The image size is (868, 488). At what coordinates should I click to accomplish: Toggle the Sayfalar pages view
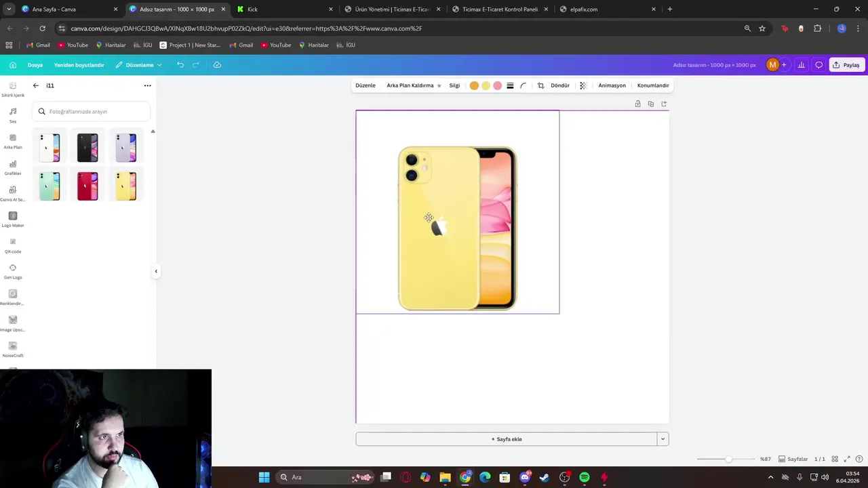(x=793, y=459)
